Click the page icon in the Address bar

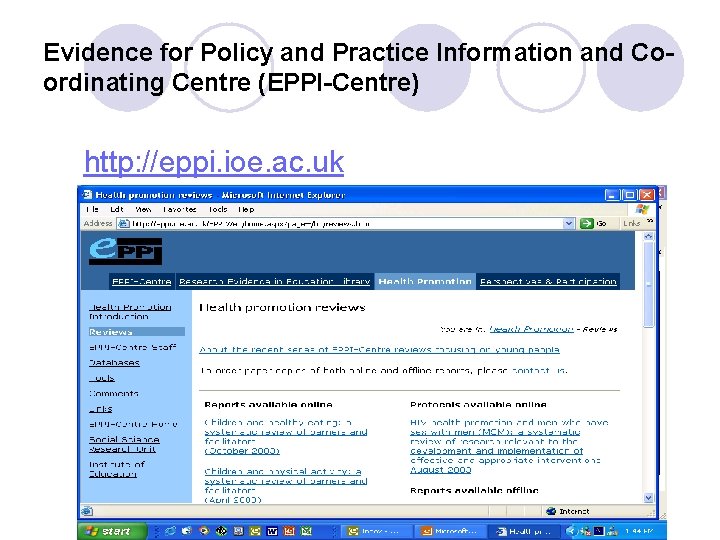123,224
